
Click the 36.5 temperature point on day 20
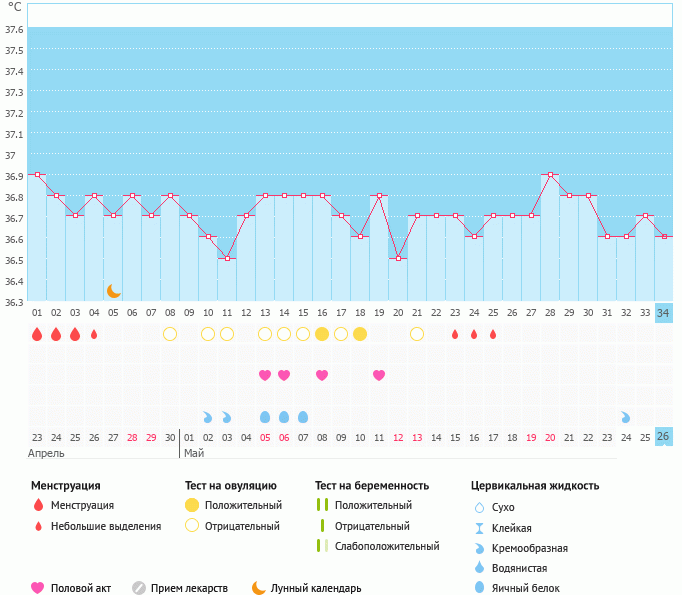(x=398, y=259)
